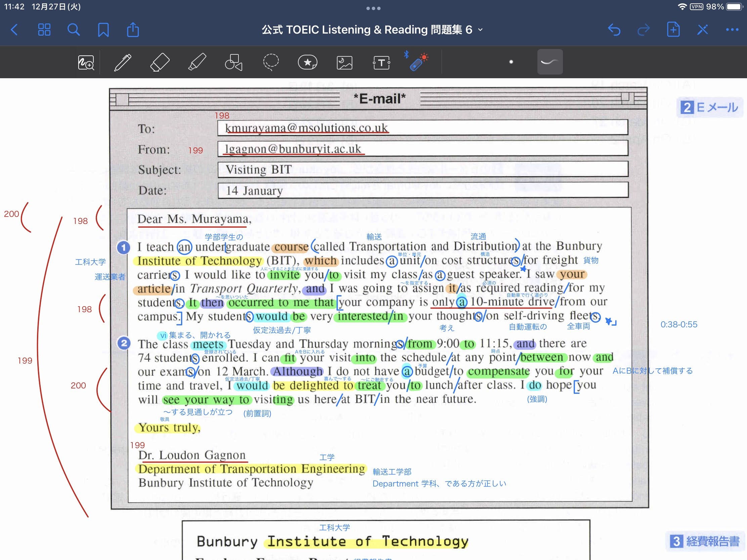Tap the date '14 January'
The image size is (747, 560).
254,190
